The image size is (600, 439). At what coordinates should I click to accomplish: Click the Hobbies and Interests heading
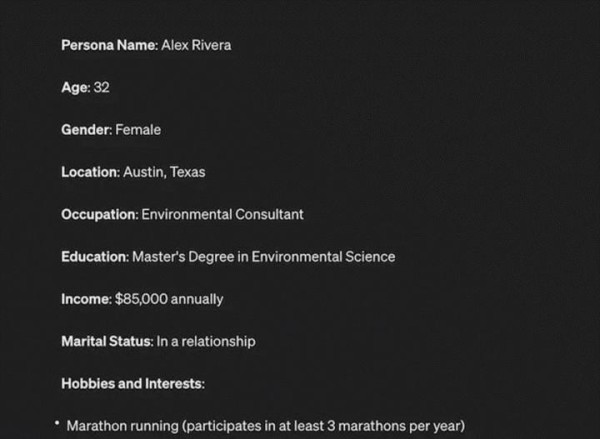(133, 384)
